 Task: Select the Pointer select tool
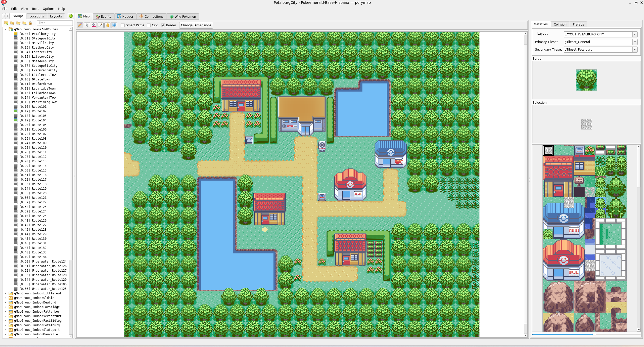[87, 25]
